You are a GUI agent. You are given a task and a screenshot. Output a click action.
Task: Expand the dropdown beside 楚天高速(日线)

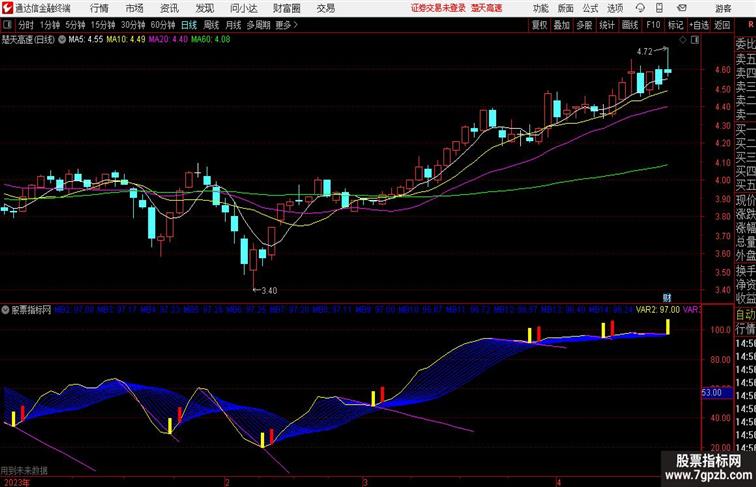tap(62, 40)
